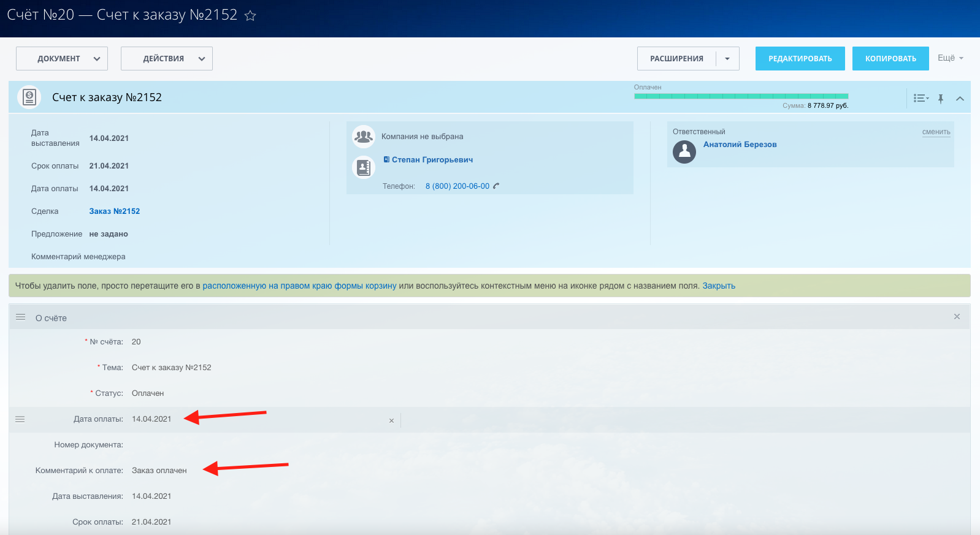Click the РЕДАКТИРОВАТЬ button
Viewport: 980px width, 535px height.
pos(800,59)
